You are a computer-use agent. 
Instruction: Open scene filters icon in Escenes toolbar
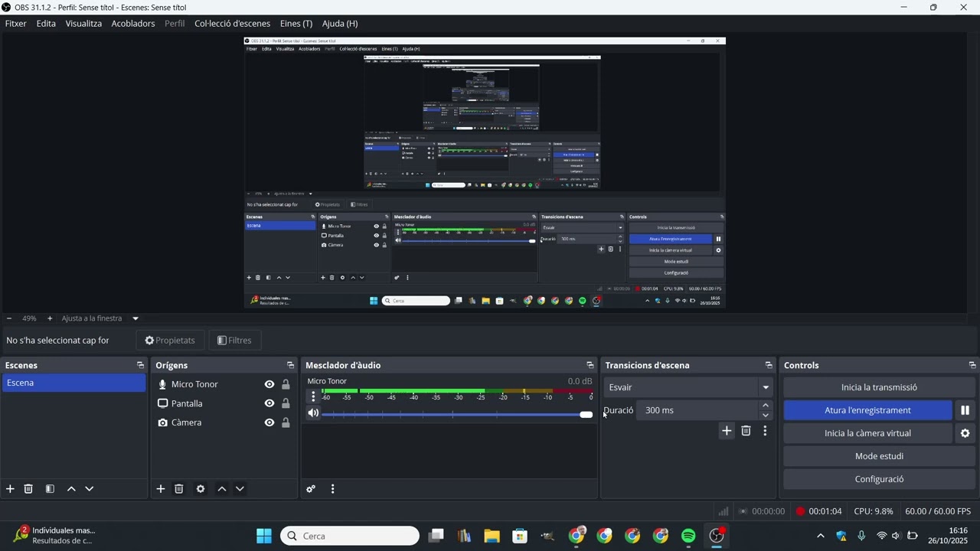(50, 489)
